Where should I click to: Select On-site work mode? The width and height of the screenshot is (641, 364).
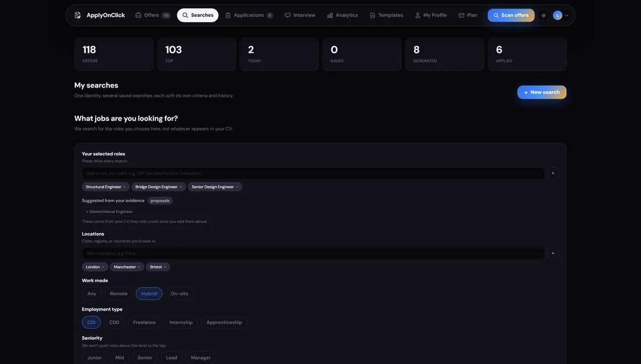point(179,294)
